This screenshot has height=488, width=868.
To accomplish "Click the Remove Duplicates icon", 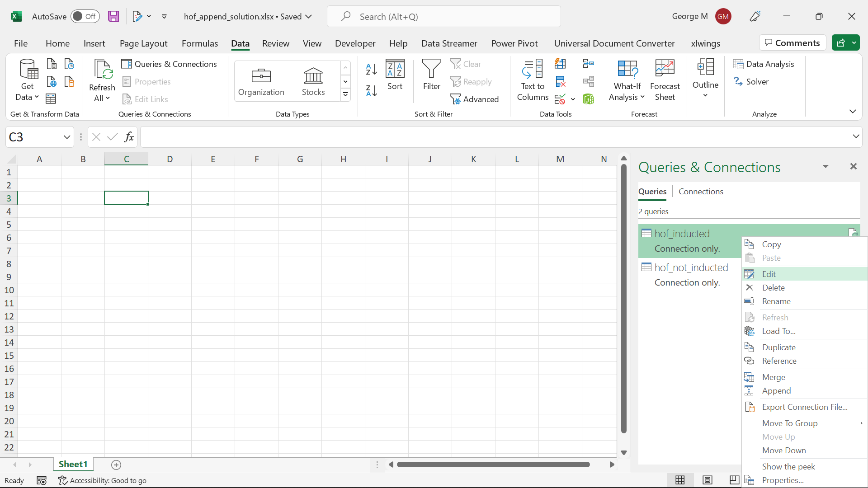I will point(560,81).
